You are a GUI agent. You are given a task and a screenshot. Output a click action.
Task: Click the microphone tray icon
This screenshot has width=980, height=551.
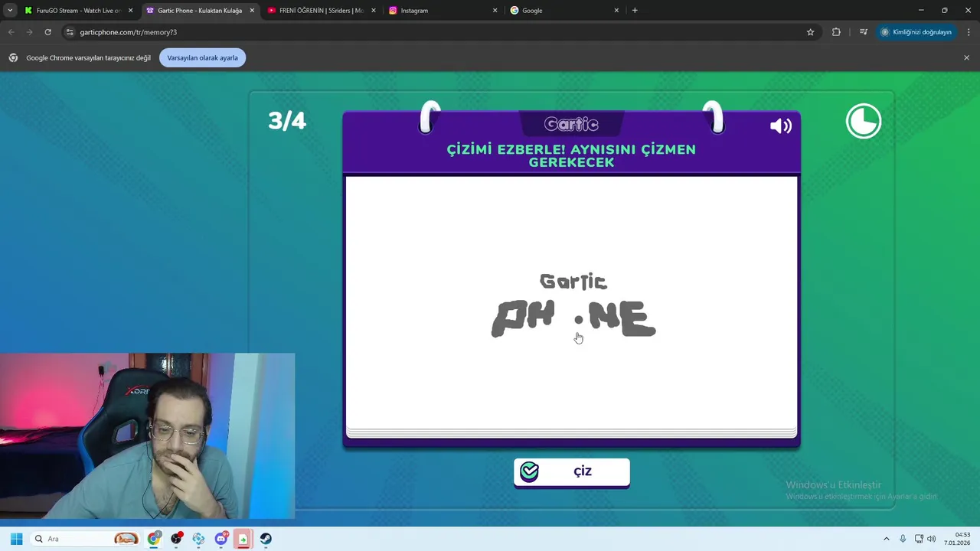903,539
